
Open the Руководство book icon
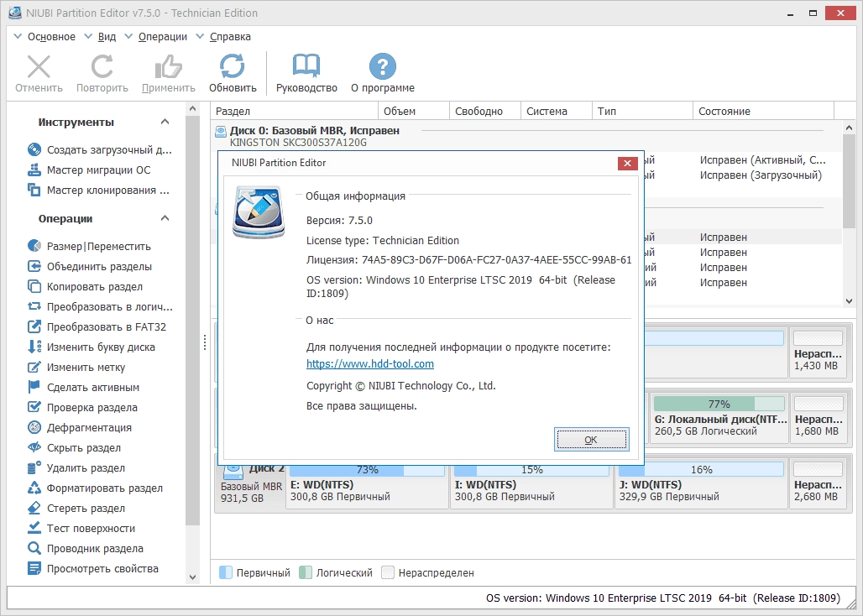[306, 66]
